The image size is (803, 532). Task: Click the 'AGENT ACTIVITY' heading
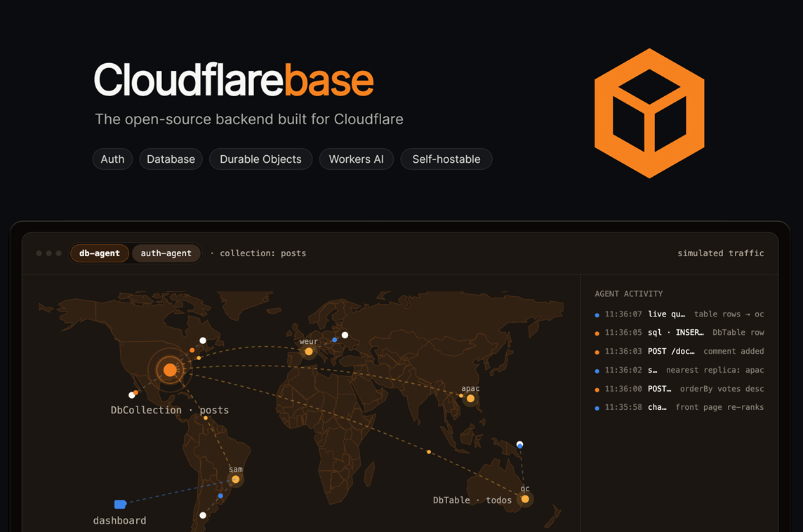[628, 294]
